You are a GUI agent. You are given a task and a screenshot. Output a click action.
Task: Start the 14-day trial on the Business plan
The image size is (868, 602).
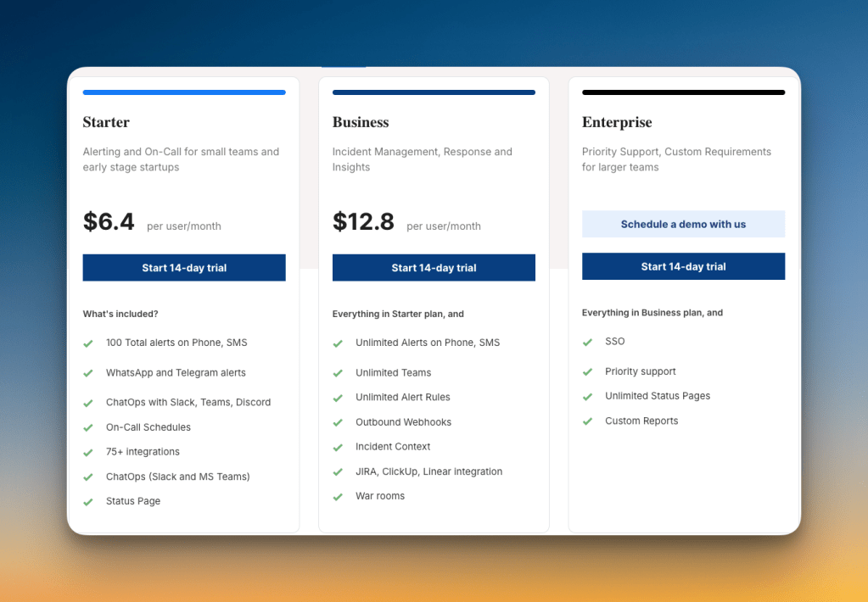point(434,267)
